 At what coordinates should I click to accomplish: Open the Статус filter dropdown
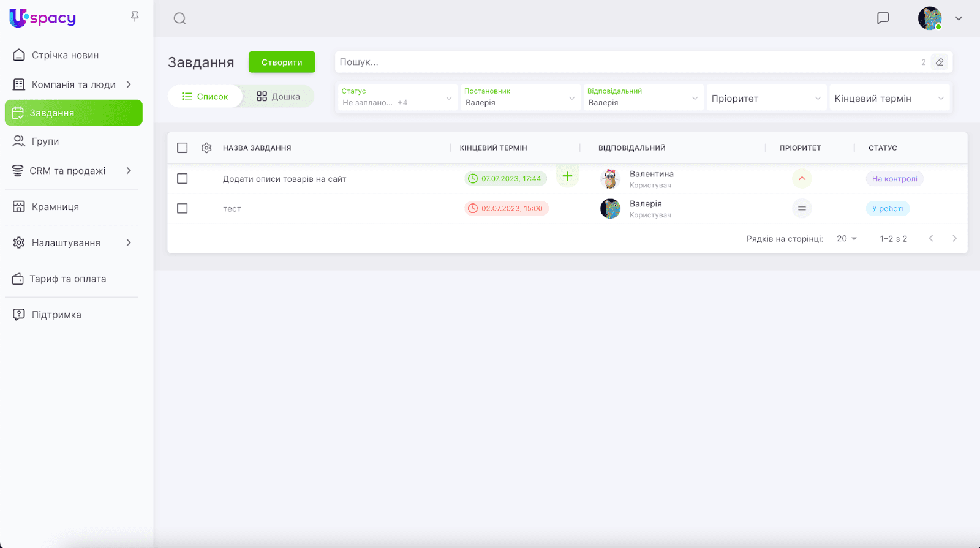point(397,97)
